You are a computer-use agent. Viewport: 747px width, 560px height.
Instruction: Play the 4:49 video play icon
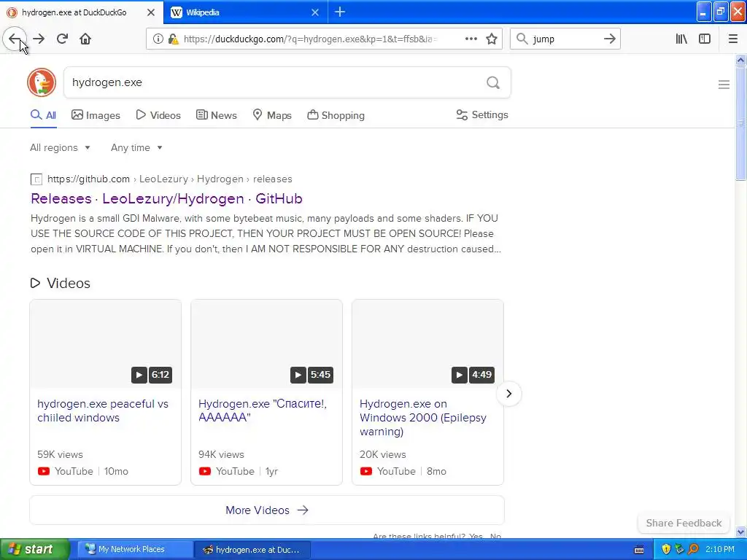tap(460, 375)
